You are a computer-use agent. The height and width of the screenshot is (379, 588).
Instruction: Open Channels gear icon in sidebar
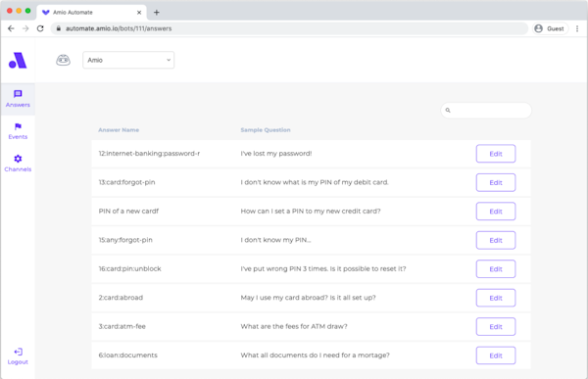click(18, 159)
